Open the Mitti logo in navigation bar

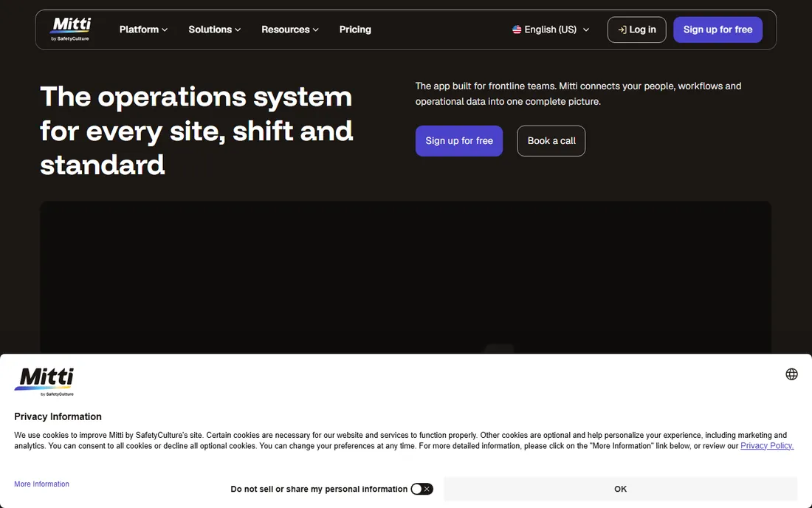pos(71,30)
